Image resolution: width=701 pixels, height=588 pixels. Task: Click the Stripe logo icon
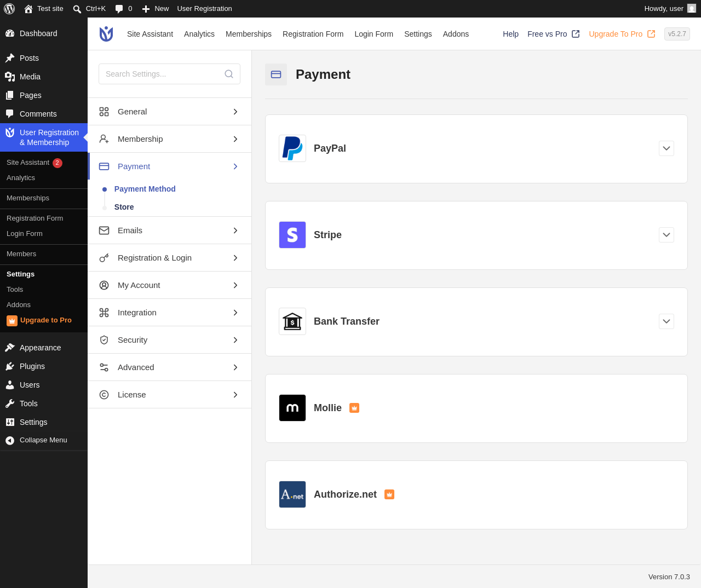click(292, 235)
